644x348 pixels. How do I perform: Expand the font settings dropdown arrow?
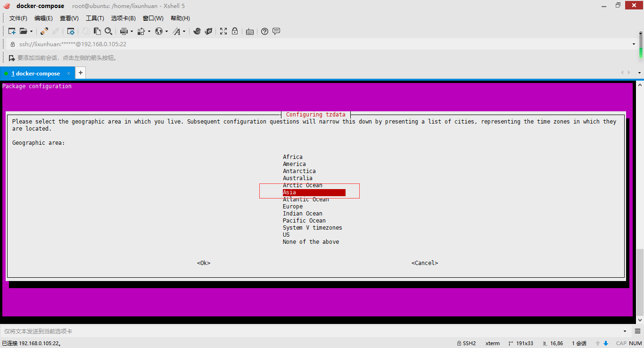coord(184,32)
